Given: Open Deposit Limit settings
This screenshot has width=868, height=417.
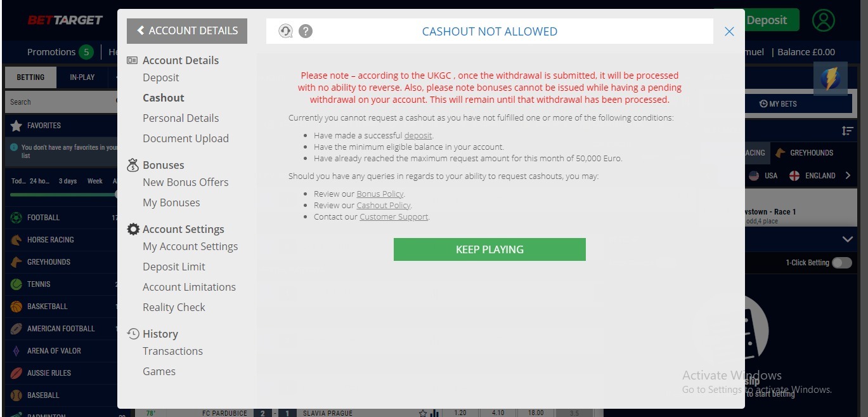Looking at the screenshot, I should click(x=174, y=267).
